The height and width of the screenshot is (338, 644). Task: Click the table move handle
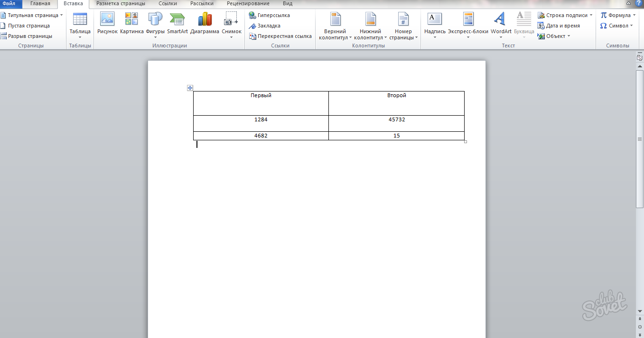click(x=190, y=88)
